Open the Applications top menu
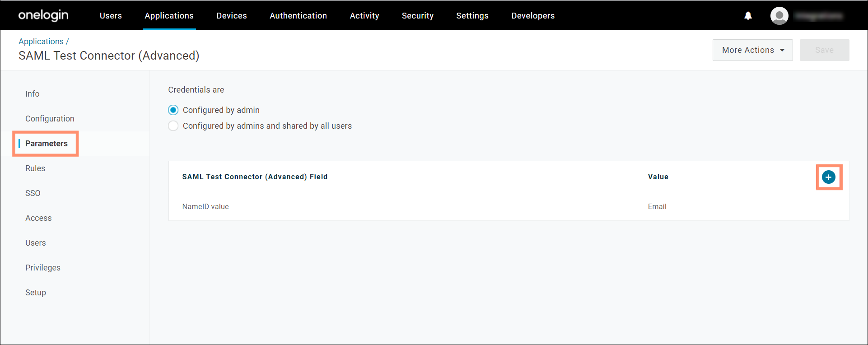 click(x=169, y=16)
